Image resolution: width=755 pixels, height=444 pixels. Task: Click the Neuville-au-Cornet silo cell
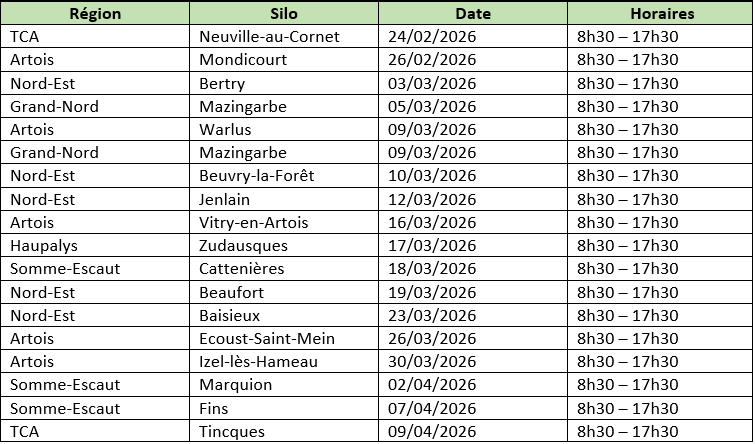coord(270,37)
